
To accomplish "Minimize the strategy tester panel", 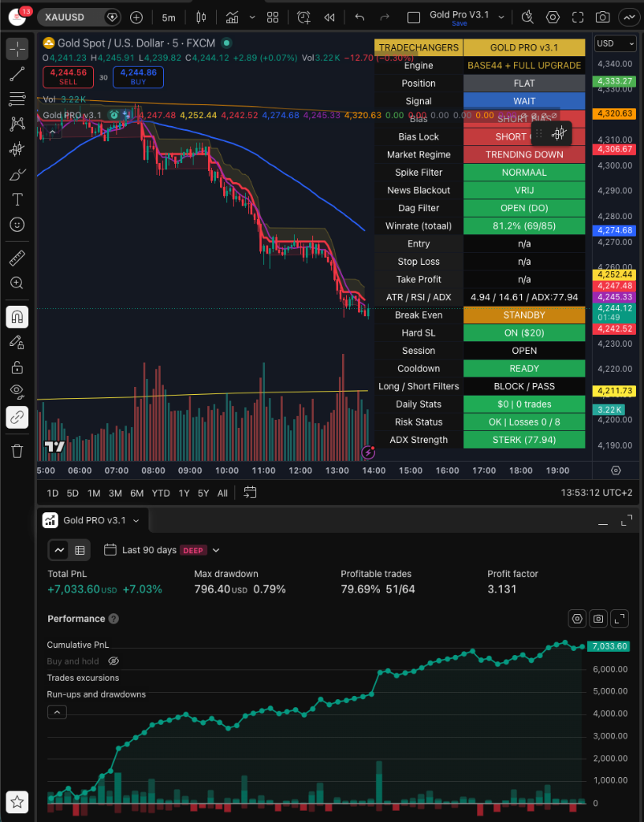I will (x=603, y=522).
